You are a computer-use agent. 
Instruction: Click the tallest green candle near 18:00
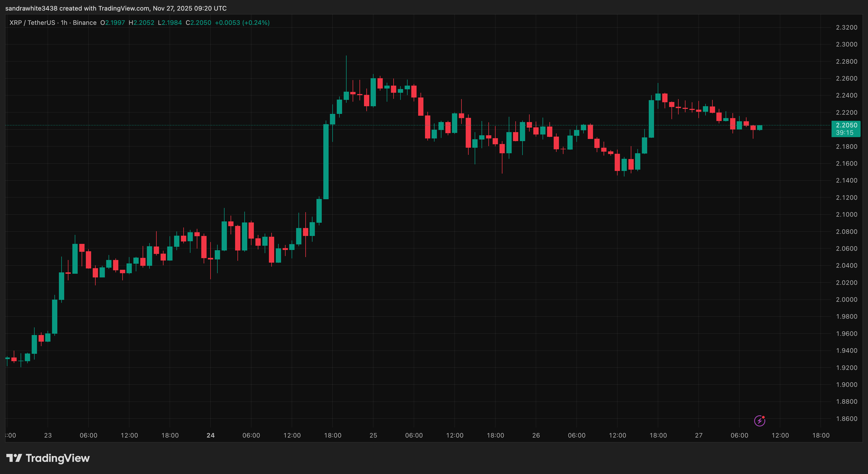[326, 162]
